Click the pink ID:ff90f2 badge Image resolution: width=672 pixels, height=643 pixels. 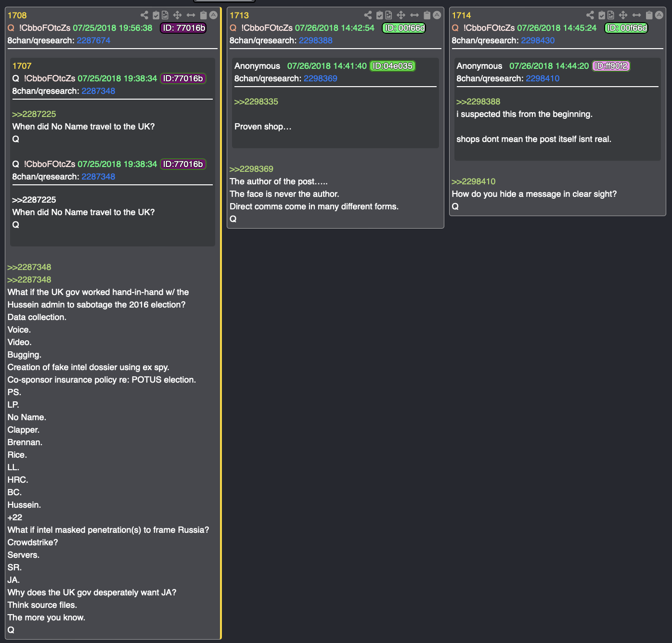[611, 66]
